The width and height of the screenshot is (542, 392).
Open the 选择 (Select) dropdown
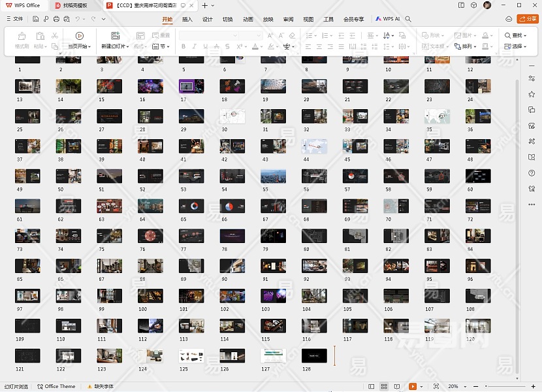pyautogui.click(x=516, y=46)
